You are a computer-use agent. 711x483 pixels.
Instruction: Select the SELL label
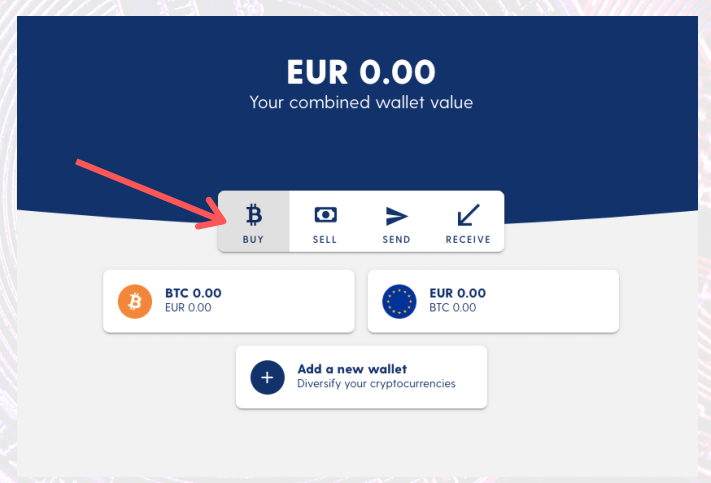point(325,239)
